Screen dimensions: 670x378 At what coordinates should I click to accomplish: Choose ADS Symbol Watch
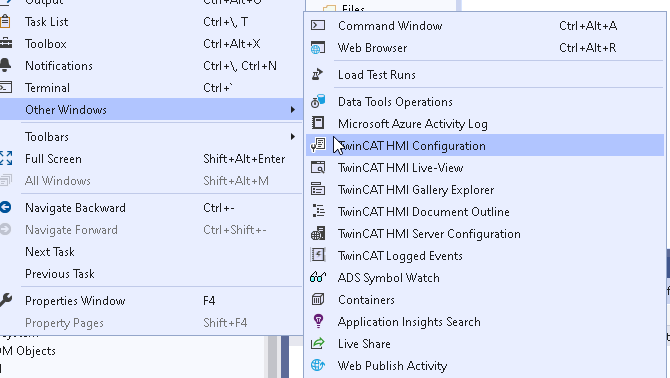[x=485, y=278]
